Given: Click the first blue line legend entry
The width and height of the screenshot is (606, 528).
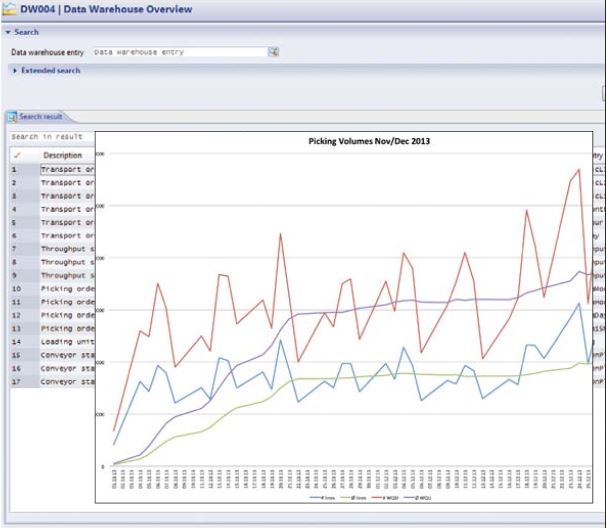Looking at the screenshot, I should (322, 498).
